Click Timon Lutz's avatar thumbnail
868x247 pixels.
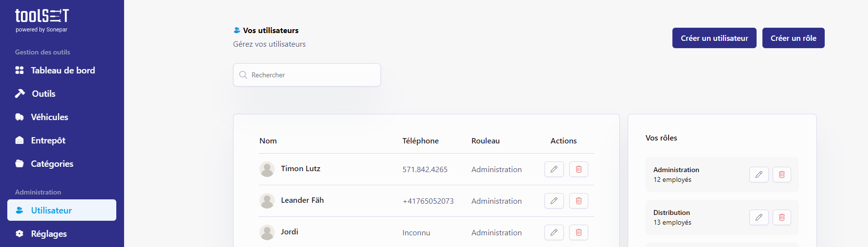267,169
